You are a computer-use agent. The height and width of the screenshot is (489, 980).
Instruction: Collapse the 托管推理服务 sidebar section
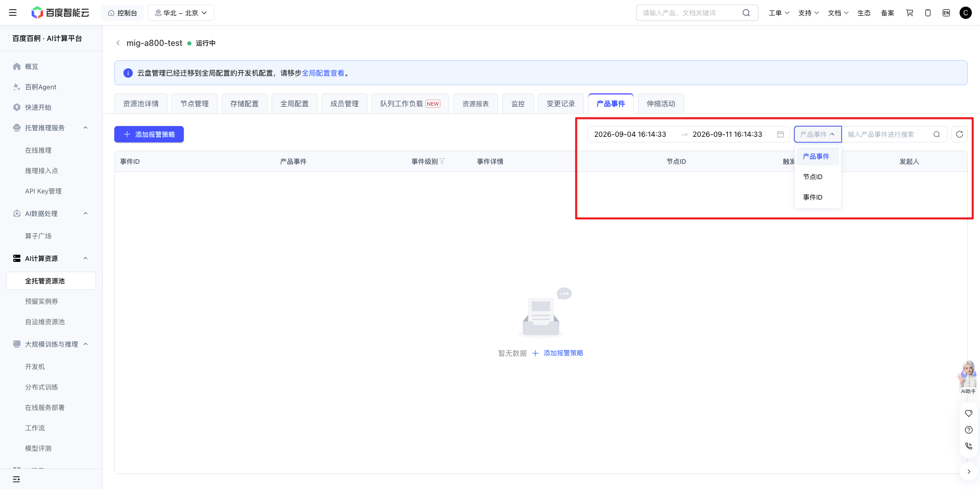(86, 128)
